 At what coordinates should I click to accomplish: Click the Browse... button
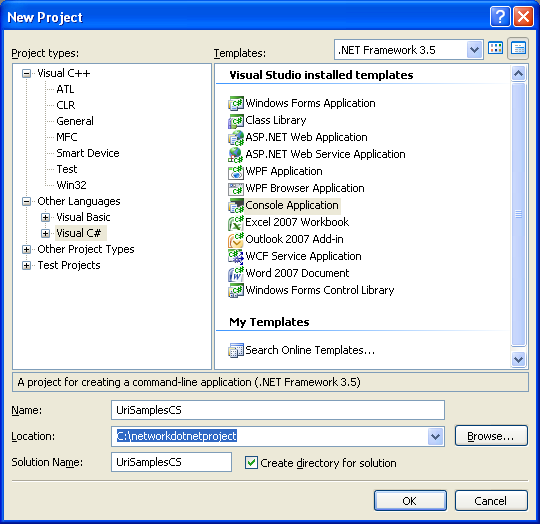491,436
